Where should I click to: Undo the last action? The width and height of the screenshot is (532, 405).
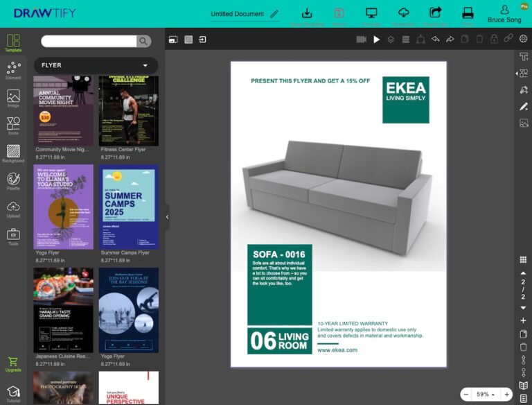pyautogui.click(x=436, y=40)
